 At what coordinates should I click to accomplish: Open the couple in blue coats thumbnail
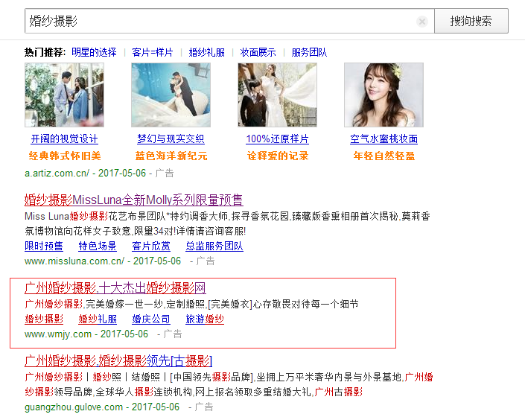pos(64,95)
